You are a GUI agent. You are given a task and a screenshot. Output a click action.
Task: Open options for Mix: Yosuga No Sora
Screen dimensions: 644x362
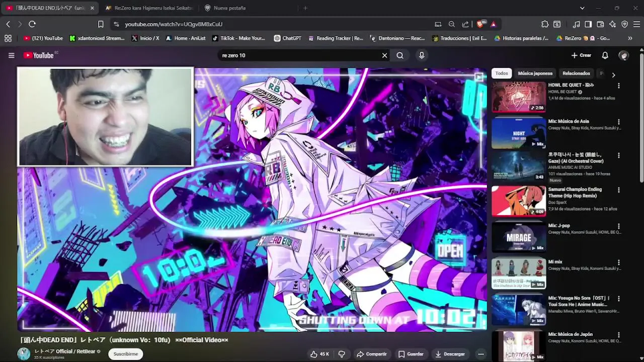click(x=619, y=299)
